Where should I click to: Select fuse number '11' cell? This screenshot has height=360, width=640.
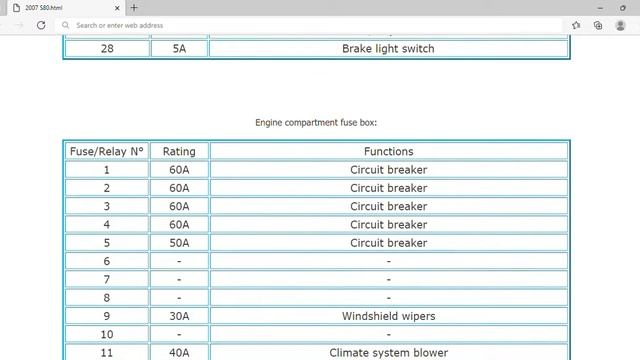coord(107,352)
